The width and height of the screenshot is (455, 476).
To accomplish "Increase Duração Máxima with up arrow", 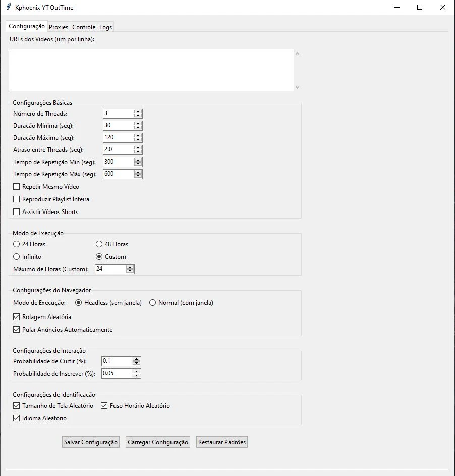I will (x=138, y=135).
